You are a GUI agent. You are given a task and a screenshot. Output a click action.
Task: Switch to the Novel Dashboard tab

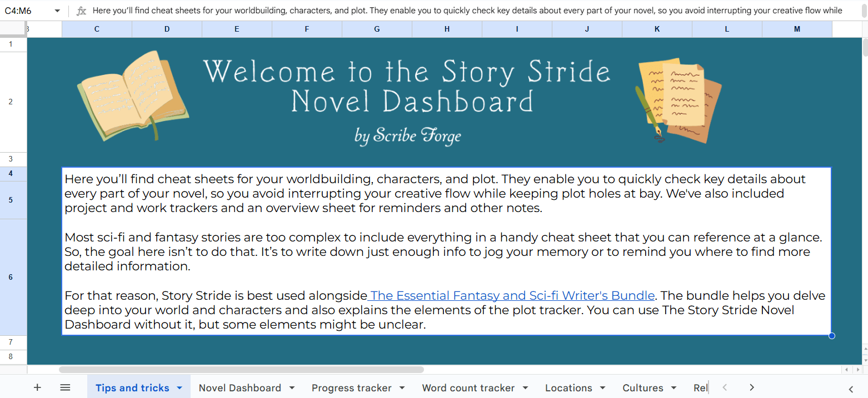click(239, 387)
